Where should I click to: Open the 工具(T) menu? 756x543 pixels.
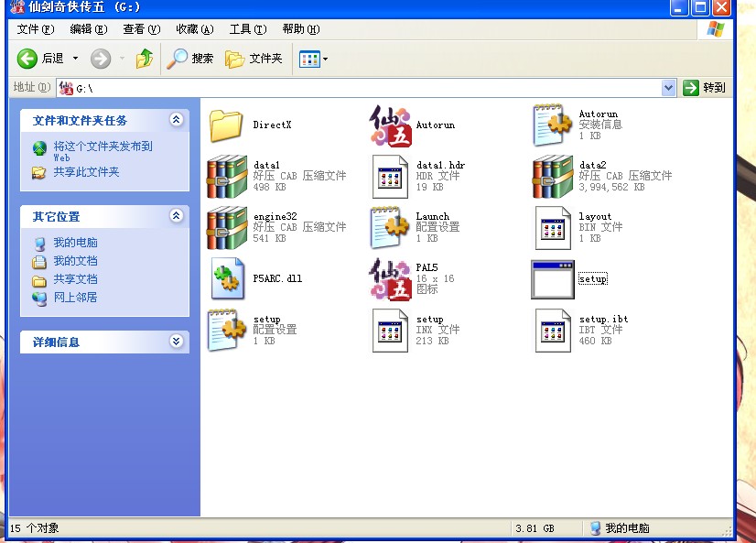click(248, 29)
